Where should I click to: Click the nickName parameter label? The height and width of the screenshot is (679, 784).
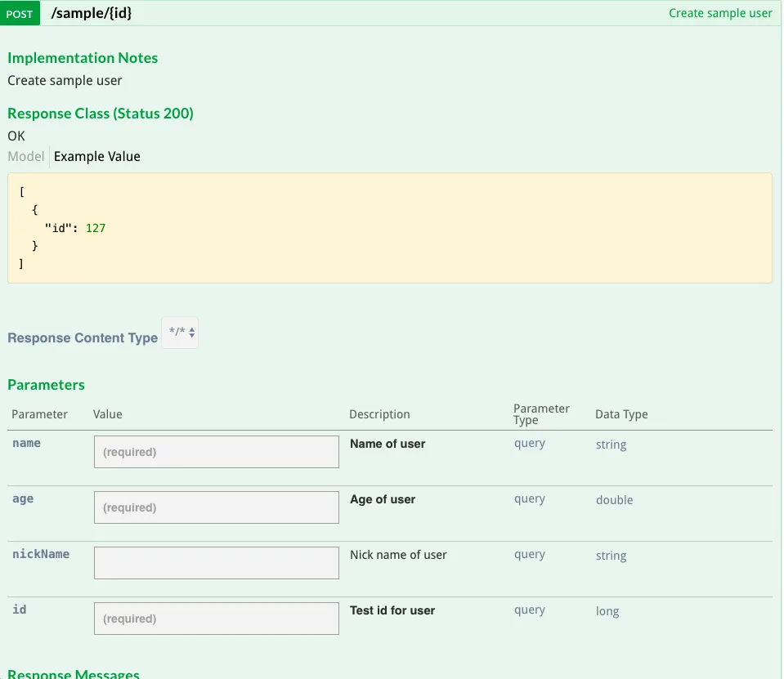(41, 554)
